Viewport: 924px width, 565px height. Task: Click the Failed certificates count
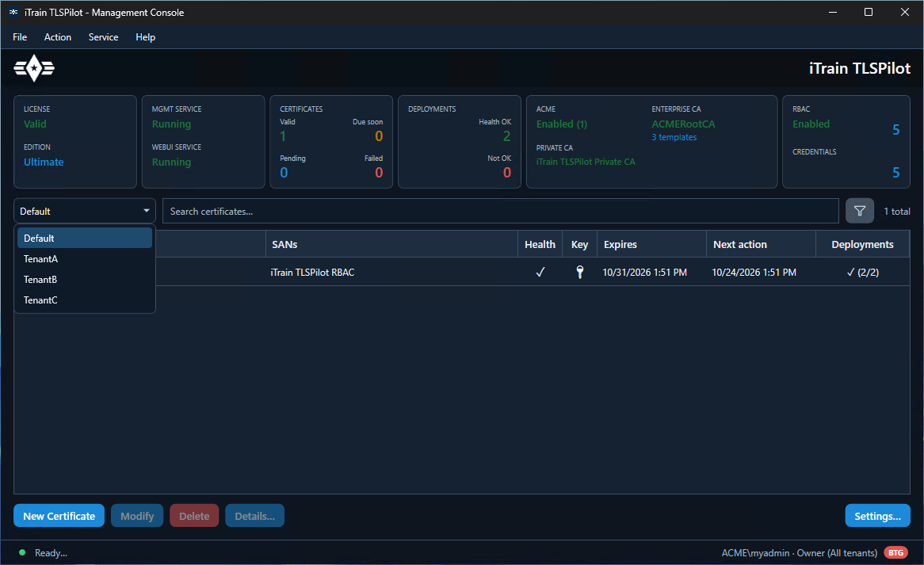click(x=379, y=173)
